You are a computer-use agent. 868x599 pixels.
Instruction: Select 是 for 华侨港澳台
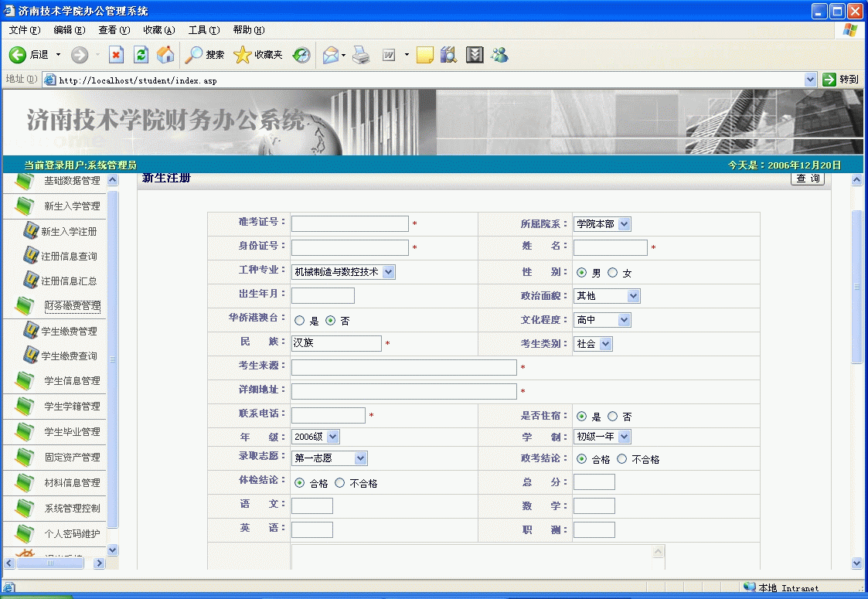299,321
